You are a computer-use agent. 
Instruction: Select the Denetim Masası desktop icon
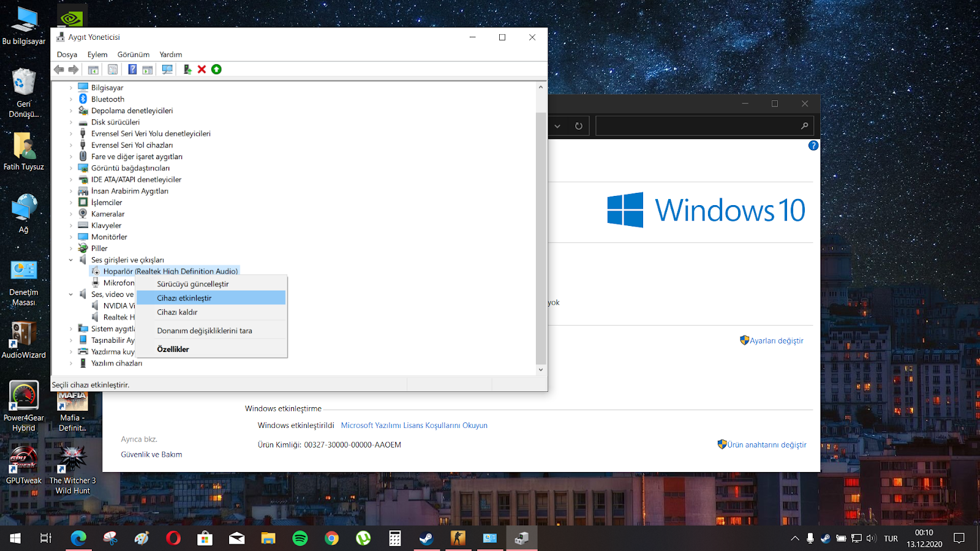point(24,283)
